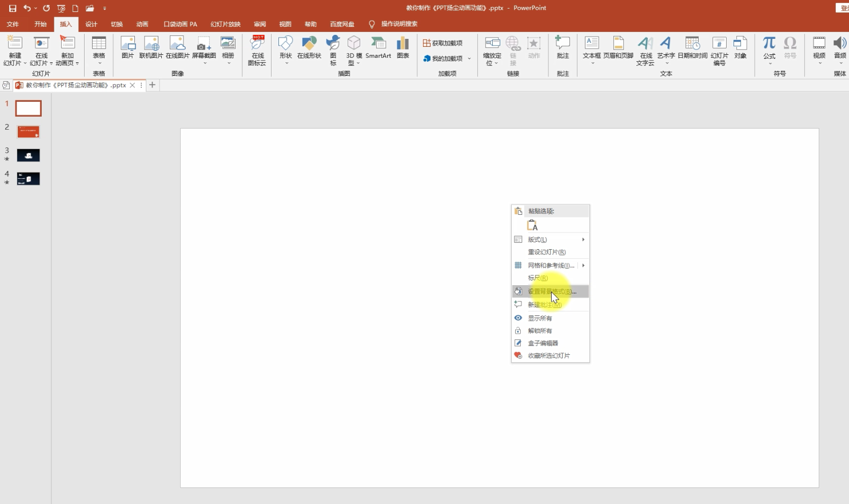Click the 操作说明搜索 tell-me search box
The image size is (849, 504).
tap(399, 24)
